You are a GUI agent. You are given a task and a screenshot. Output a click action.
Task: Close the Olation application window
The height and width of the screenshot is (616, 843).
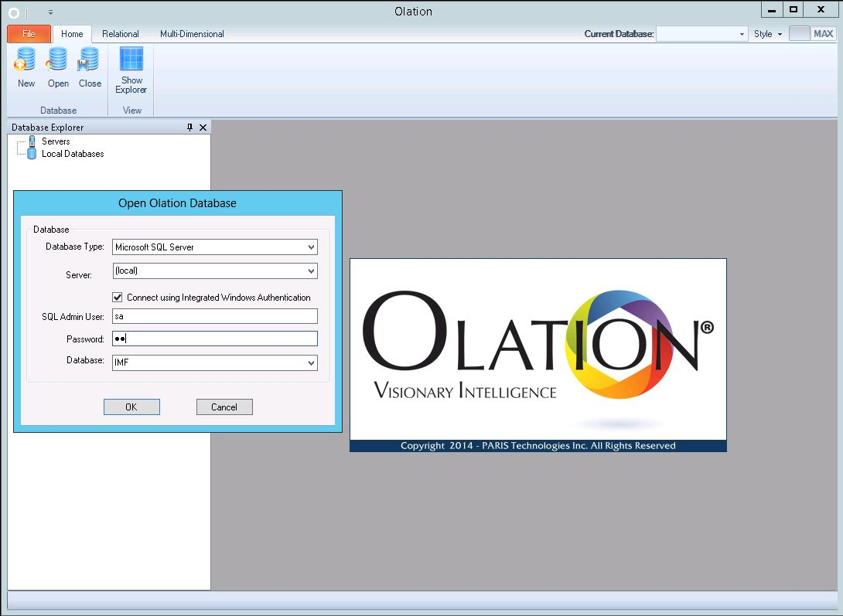pos(821,10)
